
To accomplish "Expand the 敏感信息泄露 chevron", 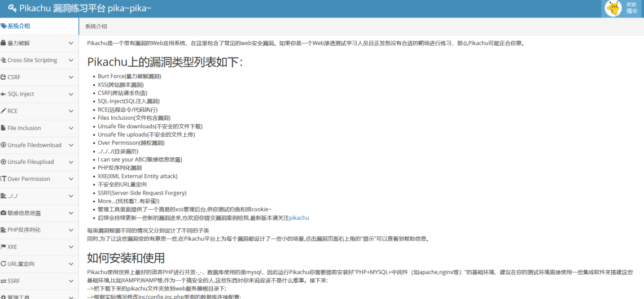I will 71,213.
